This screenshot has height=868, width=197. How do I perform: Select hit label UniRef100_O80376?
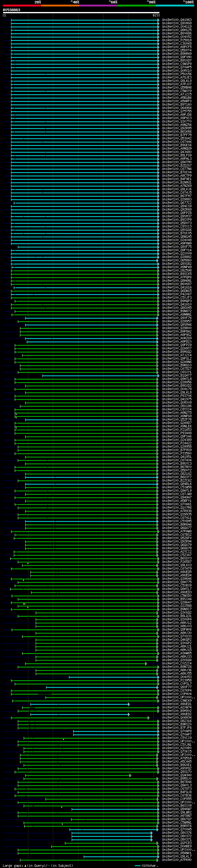(x=177, y=833)
